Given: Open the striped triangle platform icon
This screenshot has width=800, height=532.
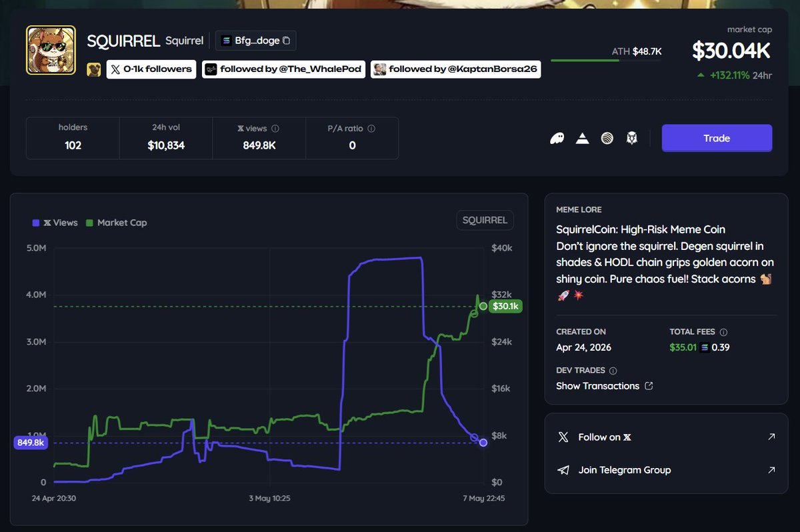Looking at the screenshot, I should pyautogui.click(x=583, y=139).
